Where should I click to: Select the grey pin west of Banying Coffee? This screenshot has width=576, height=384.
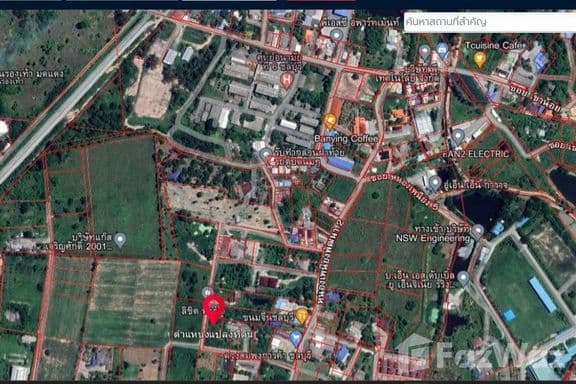pos(265,154)
